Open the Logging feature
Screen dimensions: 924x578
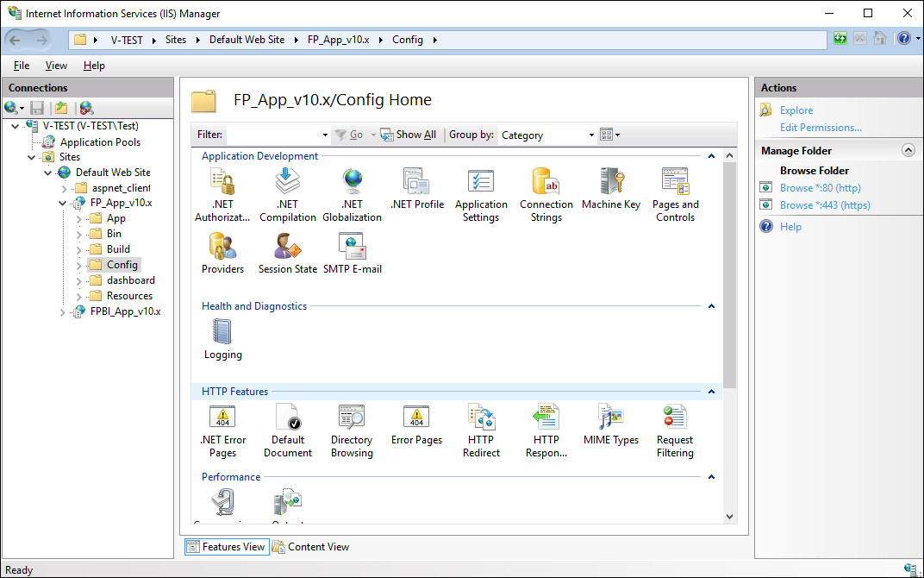click(x=222, y=339)
